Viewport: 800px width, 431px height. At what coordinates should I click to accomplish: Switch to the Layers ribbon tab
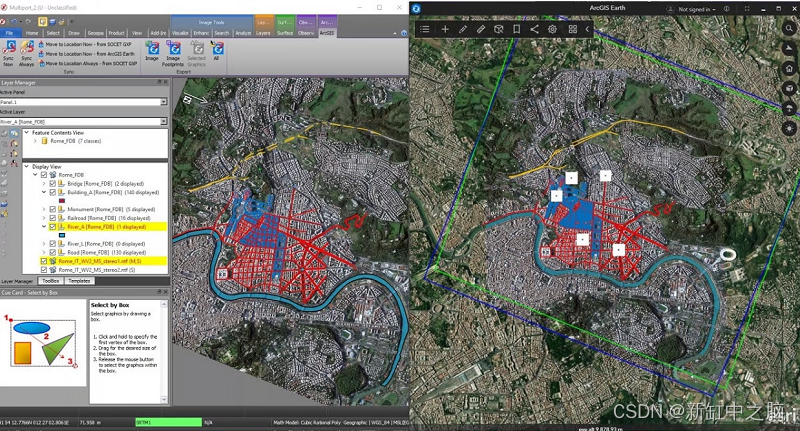[x=263, y=33]
